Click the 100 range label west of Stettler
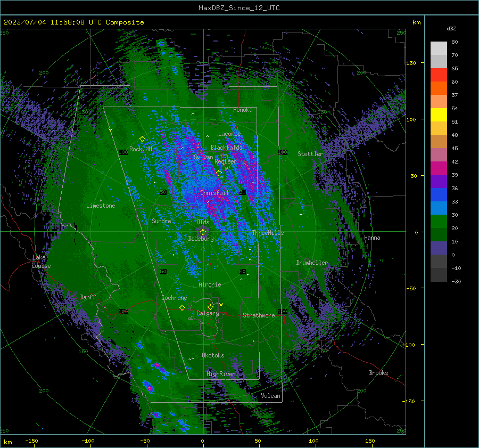479x448 pixels. click(x=283, y=152)
